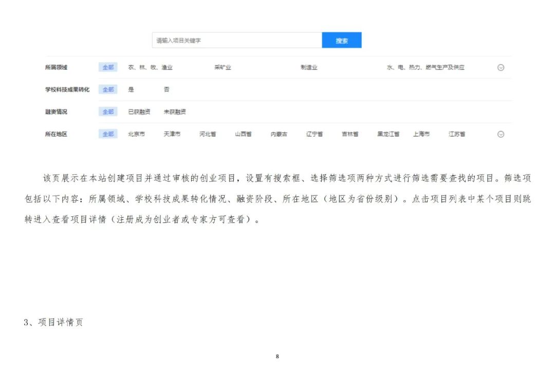
Task: Select 内蒙古 in the region filter
Action: point(279,134)
